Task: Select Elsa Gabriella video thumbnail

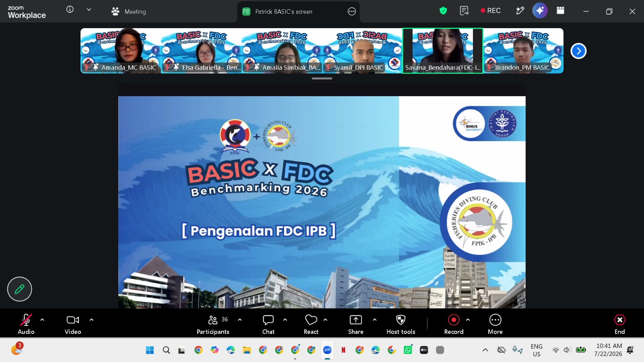Action: 201,51
